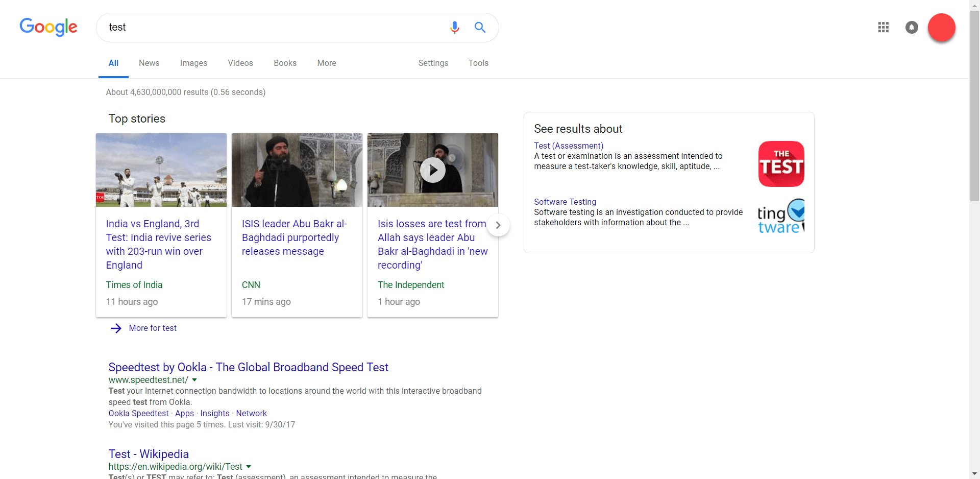The image size is (980, 479).
Task: Switch to the Videos tab
Action: tap(240, 63)
